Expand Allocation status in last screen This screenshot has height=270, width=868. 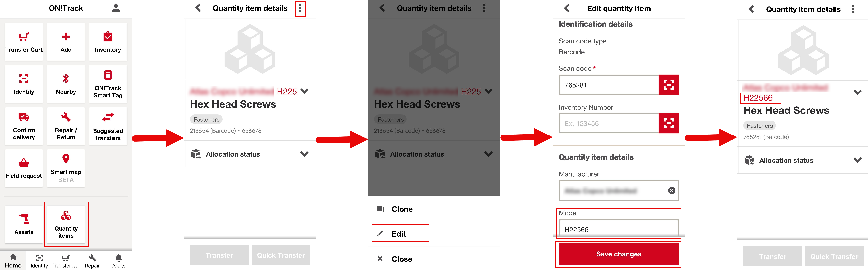tap(858, 160)
